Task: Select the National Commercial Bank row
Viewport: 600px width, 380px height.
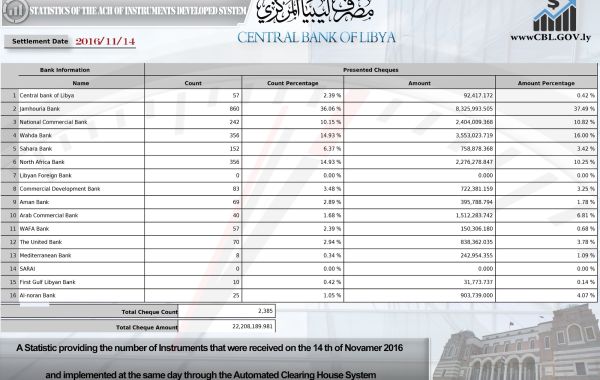Action: pos(299,122)
